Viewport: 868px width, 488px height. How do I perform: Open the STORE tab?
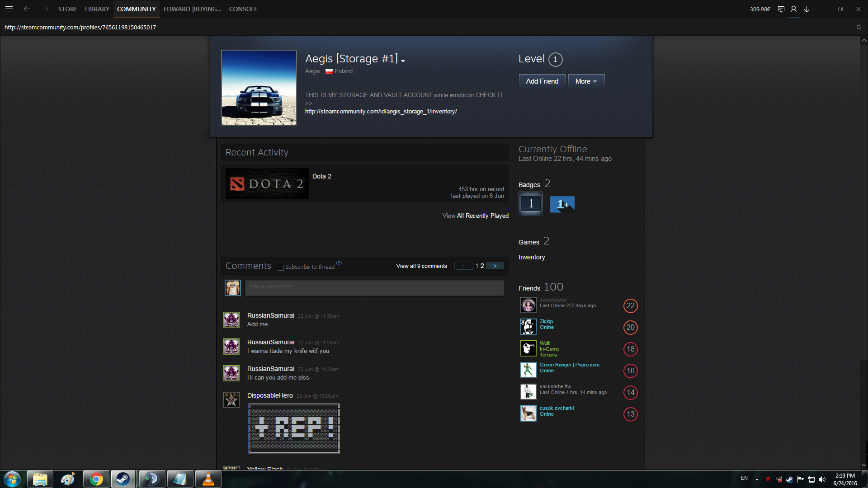pos(67,9)
